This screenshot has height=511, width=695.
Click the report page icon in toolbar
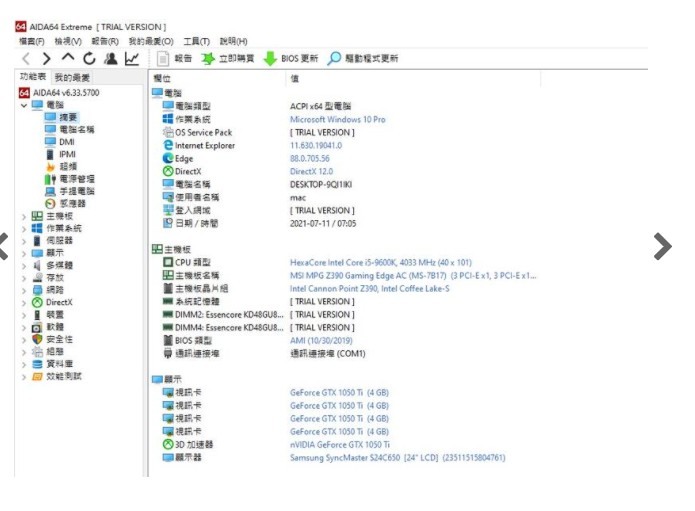pos(163,59)
